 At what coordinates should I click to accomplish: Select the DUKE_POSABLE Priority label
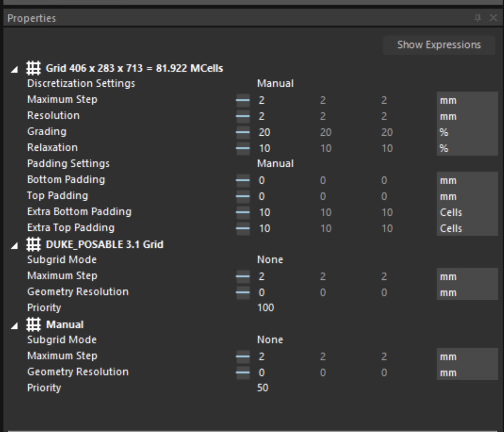pos(44,308)
